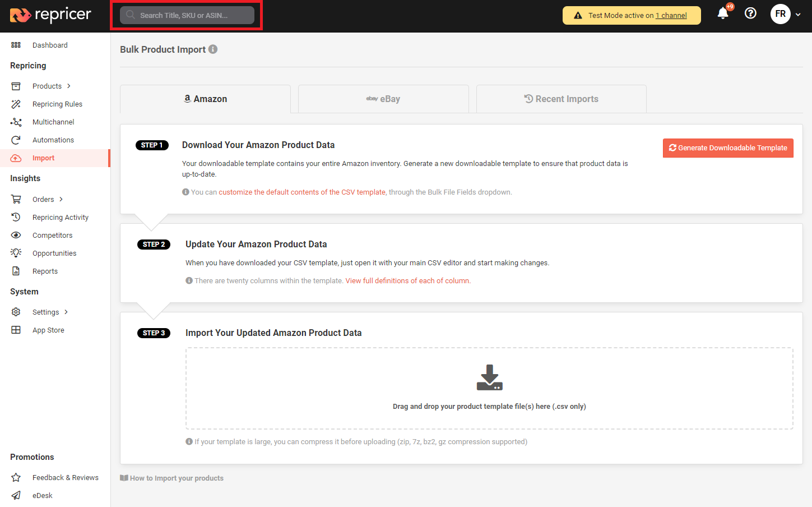Click the Multichannel nodes icon
Viewport: 812px width, 507px height.
point(16,122)
